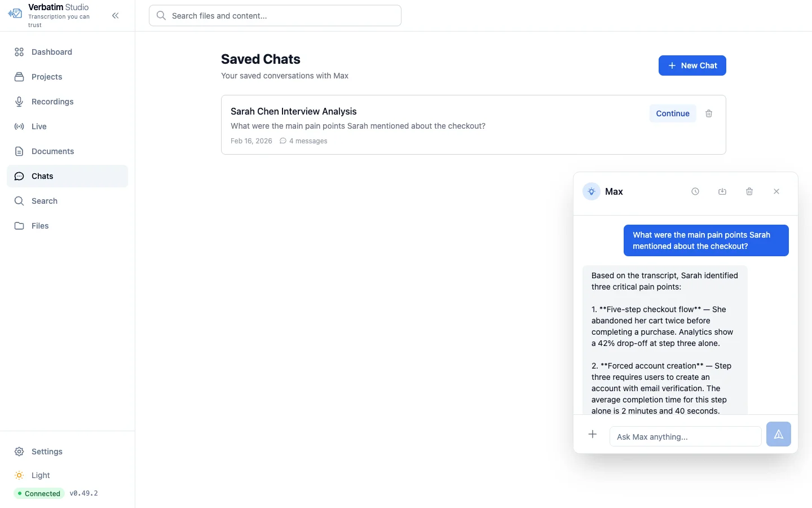
Task: Open the Dashboard page
Action: coord(51,52)
